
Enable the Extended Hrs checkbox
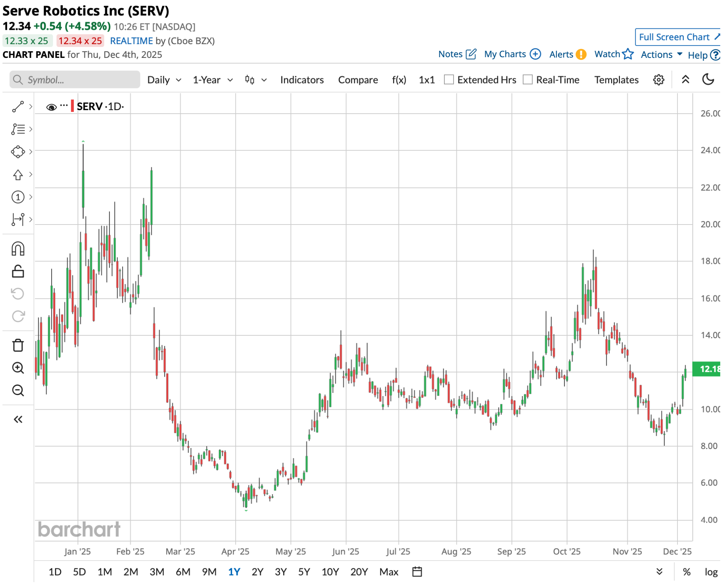pyautogui.click(x=449, y=80)
